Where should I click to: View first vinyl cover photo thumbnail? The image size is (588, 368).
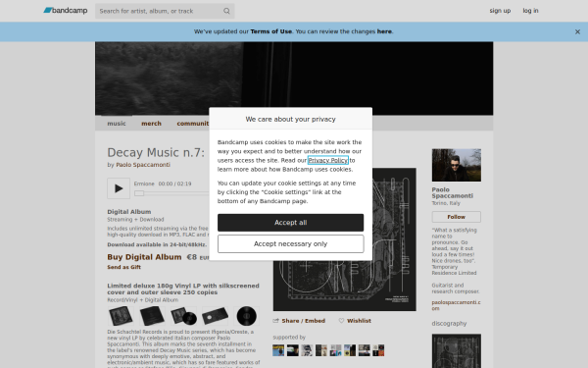pyautogui.click(x=121, y=316)
